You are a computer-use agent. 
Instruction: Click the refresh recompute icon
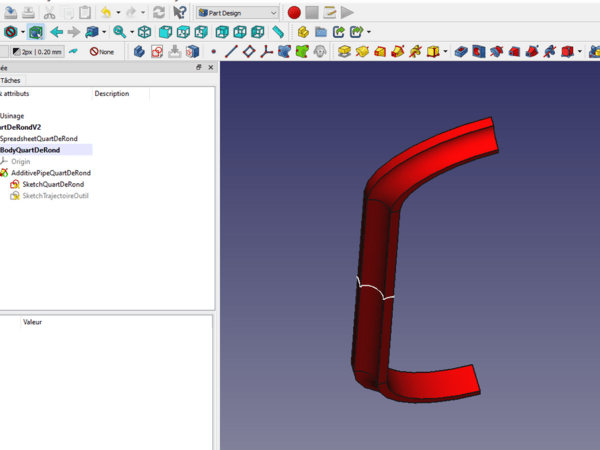click(x=159, y=13)
